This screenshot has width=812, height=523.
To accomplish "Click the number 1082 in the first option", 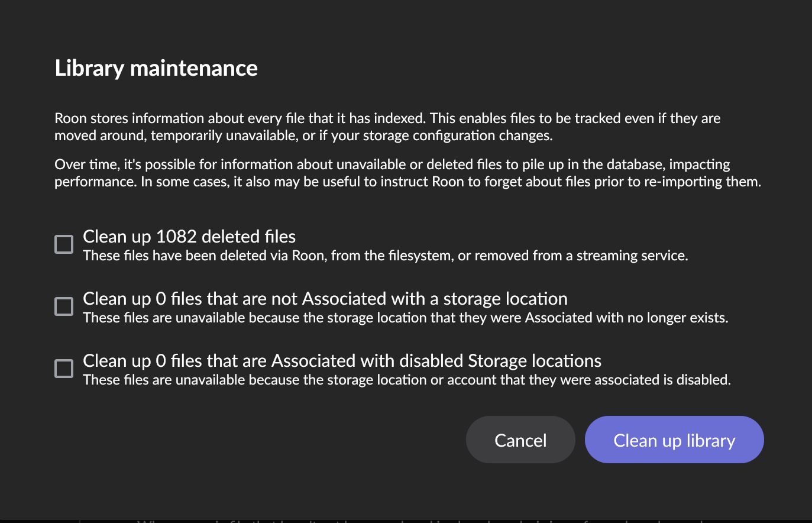I will point(176,237).
